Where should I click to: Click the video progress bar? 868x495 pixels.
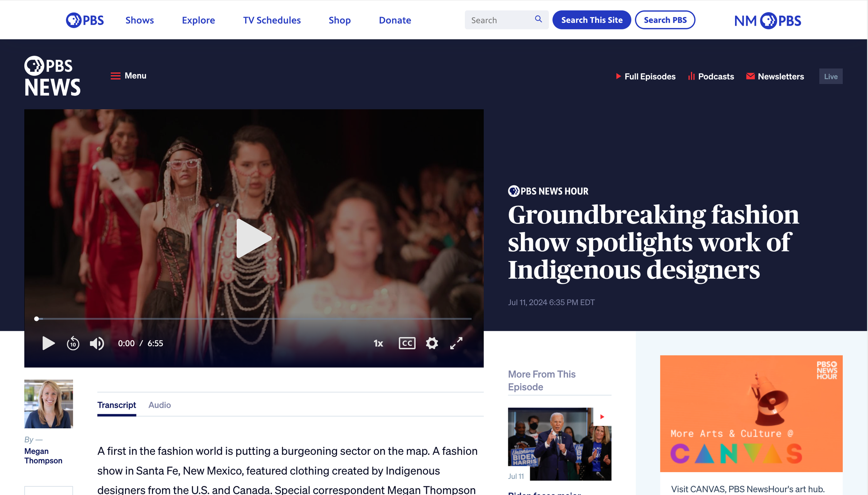[254, 319]
